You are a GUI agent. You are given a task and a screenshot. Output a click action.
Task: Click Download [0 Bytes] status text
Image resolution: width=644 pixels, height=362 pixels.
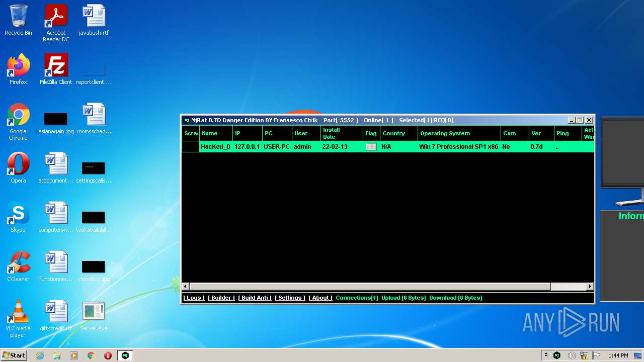(x=456, y=298)
